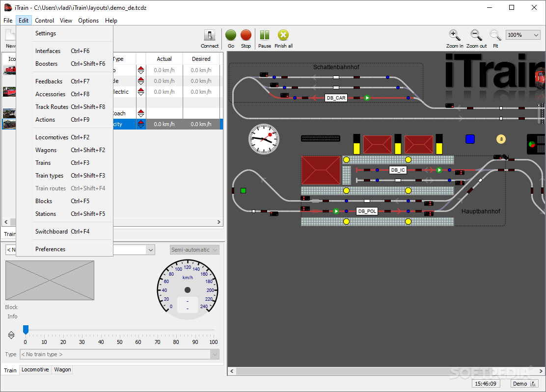Click the Desired column header

[201, 59]
